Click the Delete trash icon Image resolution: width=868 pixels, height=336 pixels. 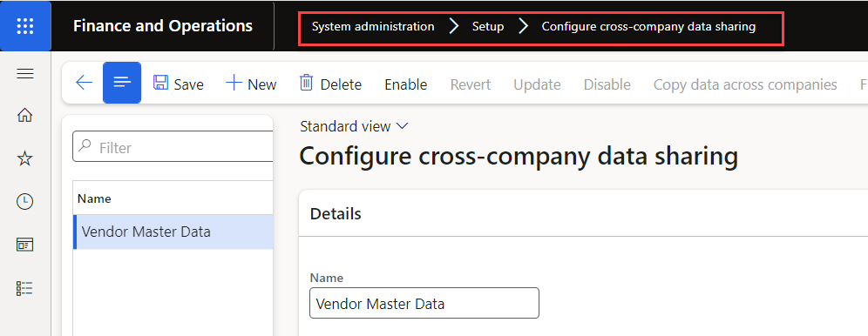tap(306, 83)
